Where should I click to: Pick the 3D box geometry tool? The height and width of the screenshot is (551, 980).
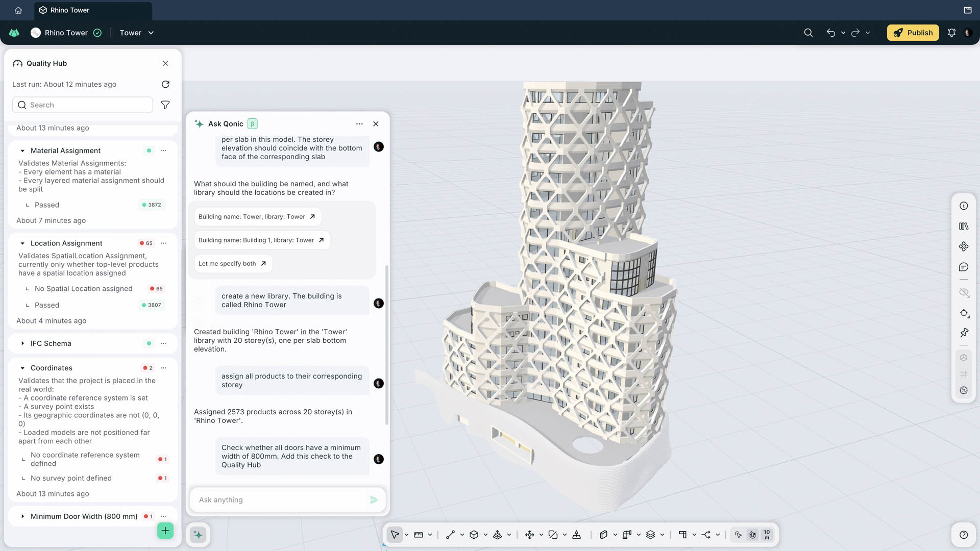point(474,535)
